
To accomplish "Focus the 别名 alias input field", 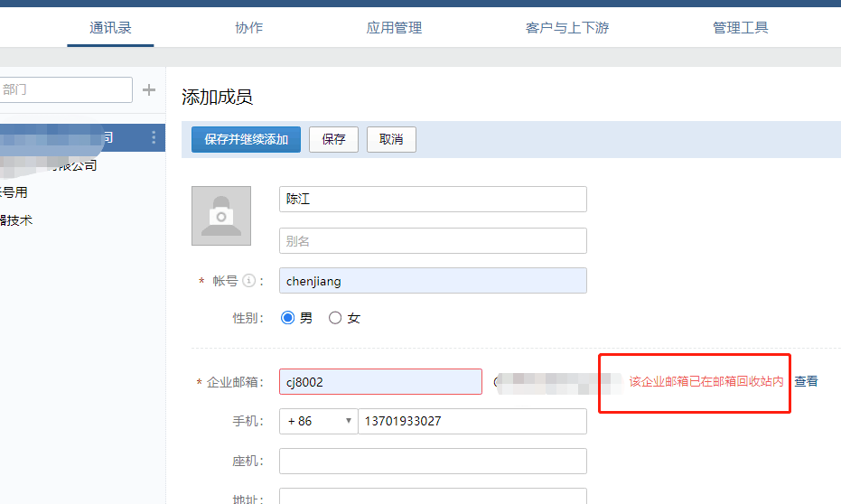I will 433,241.
